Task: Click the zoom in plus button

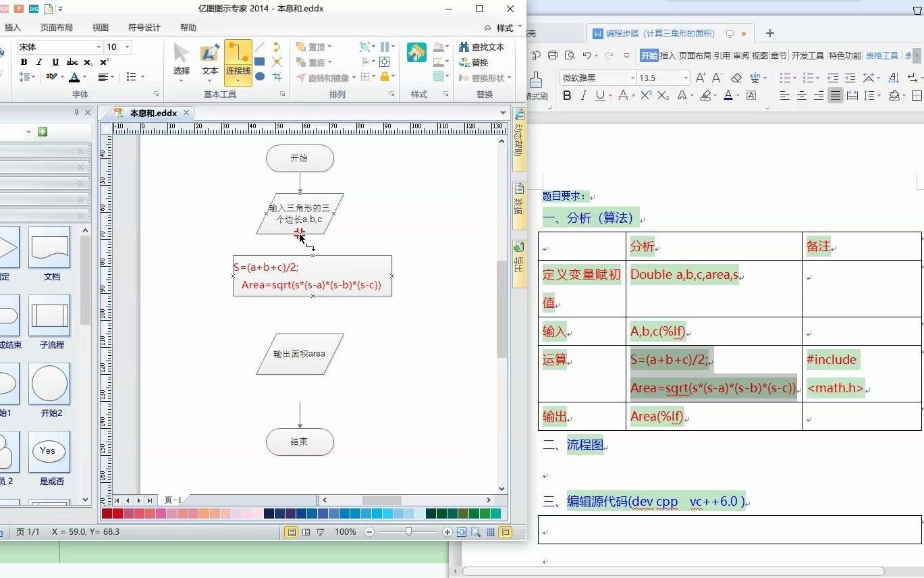Action: (x=447, y=532)
